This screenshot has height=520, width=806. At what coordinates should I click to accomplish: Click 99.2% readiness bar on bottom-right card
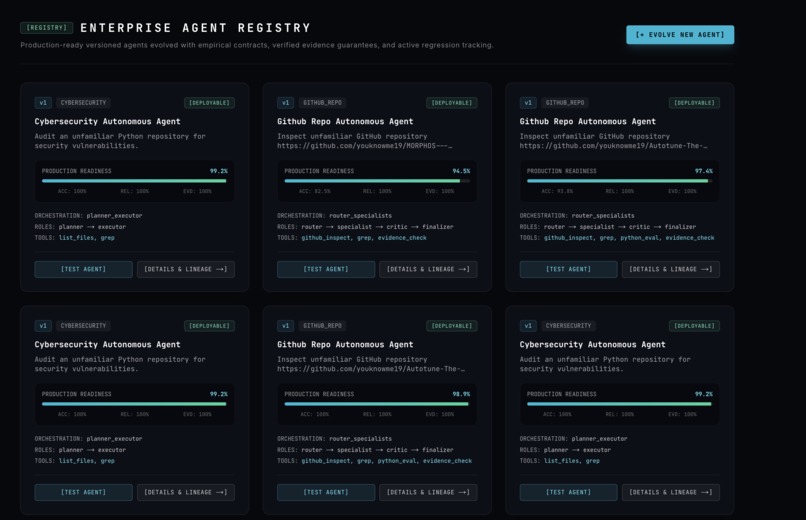619,404
